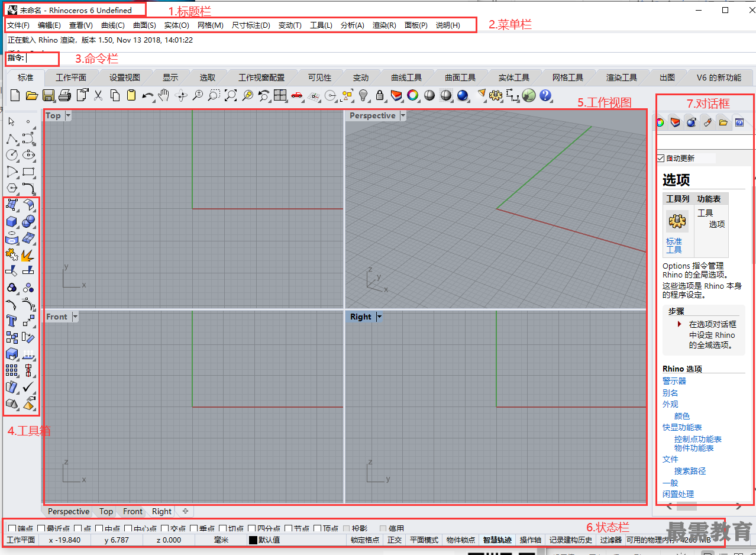Open a file with the folder icon
Image resolution: width=756 pixels, height=555 pixels.
tap(32, 95)
